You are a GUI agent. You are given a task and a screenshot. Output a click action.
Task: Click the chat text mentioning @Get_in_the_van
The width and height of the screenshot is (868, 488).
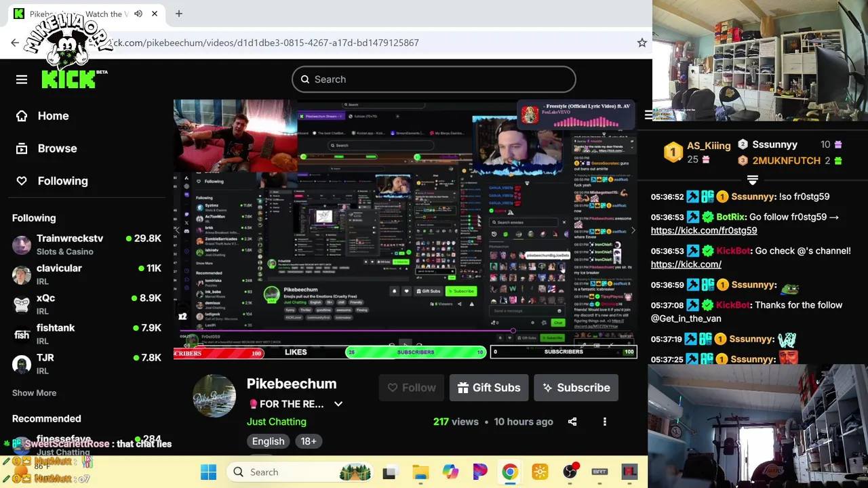tap(747, 312)
